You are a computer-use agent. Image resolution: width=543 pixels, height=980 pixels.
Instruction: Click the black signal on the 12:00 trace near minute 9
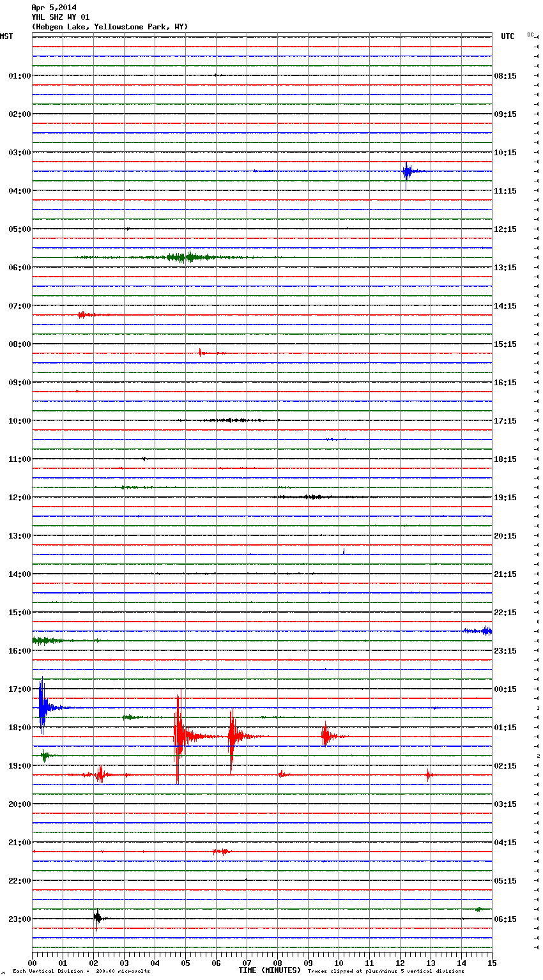point(313,497)
